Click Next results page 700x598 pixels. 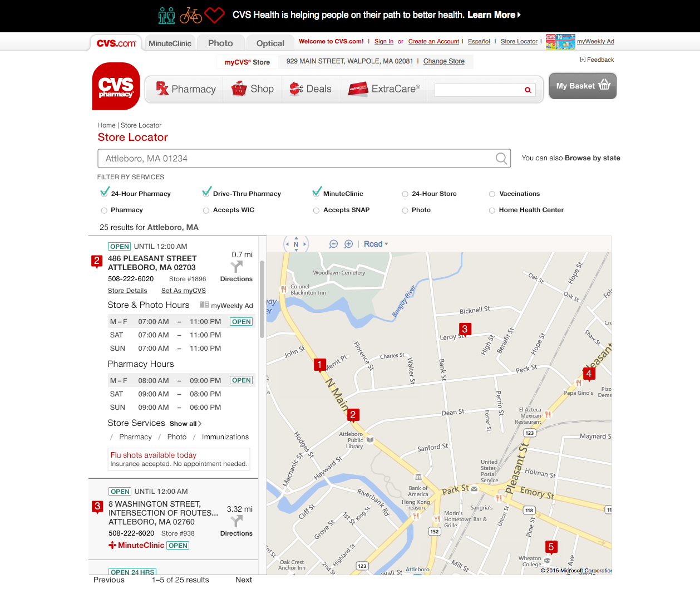[244, 580]
